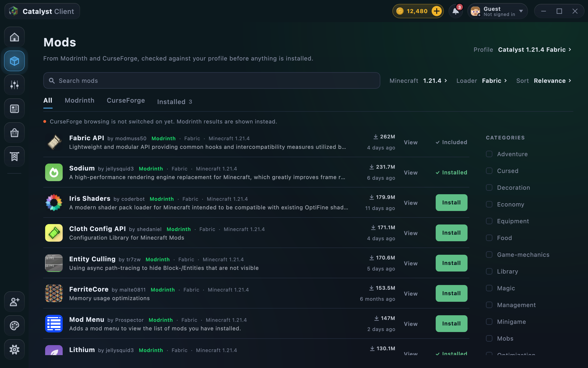This screenshot has height=368, width=588.
Task: Open the news page sidebar icon
Action: point(14,109)
